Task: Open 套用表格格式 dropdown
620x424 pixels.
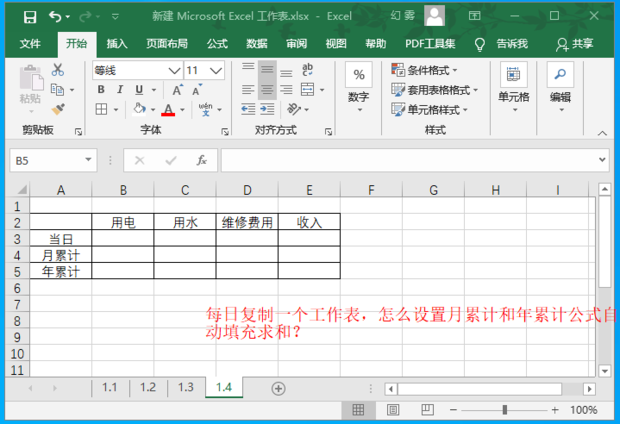Action: pos(434,90)
